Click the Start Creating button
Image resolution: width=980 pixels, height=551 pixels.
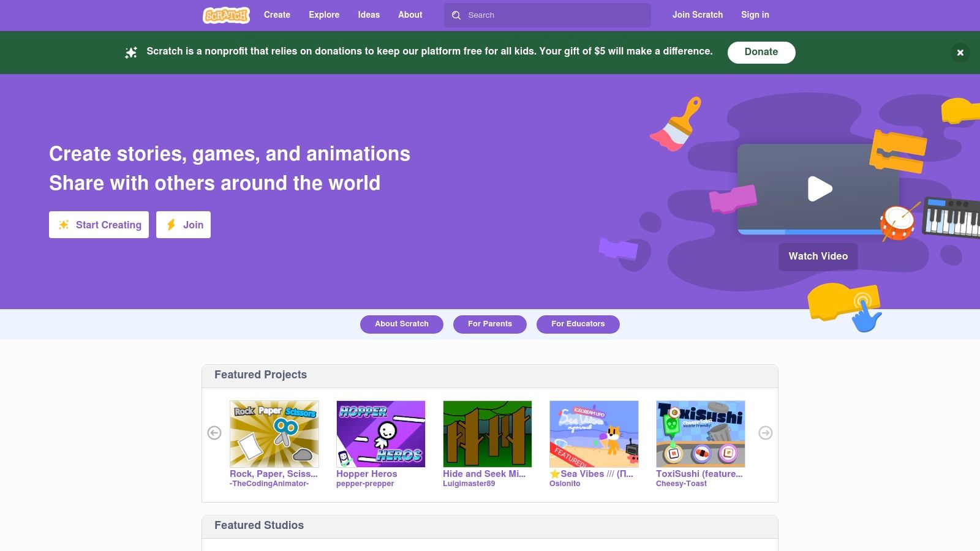coord(99,225)
